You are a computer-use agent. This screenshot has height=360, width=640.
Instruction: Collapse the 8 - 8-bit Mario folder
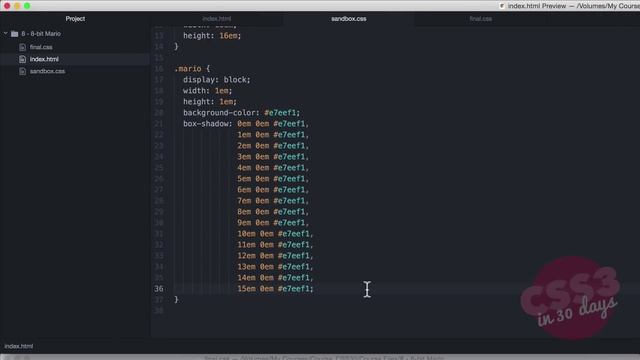click(6, 33)
